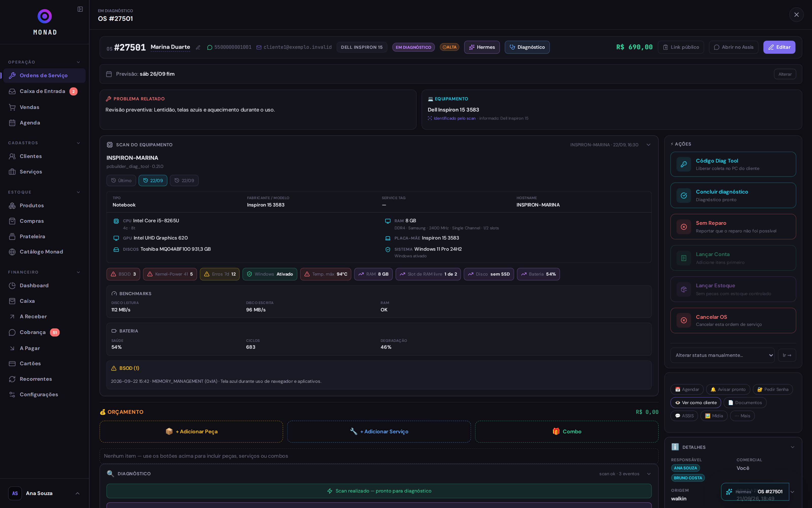Click the calendar icon beside Previsão
Screen dimensions: 812x508
point(109,74)
